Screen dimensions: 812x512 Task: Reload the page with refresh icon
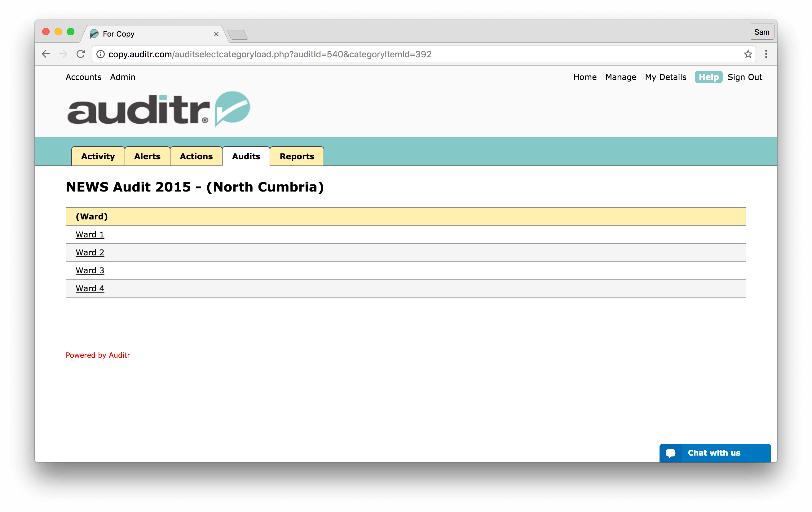pos(81,54)
